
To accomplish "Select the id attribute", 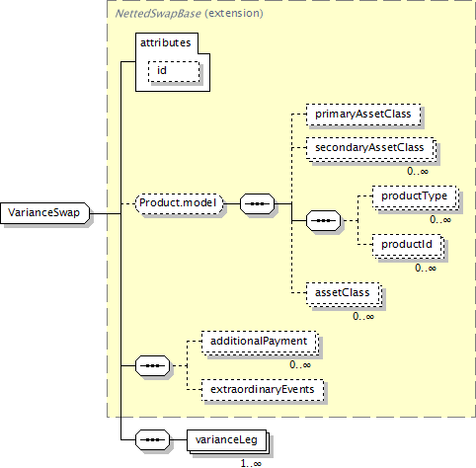I will (174, 71).
